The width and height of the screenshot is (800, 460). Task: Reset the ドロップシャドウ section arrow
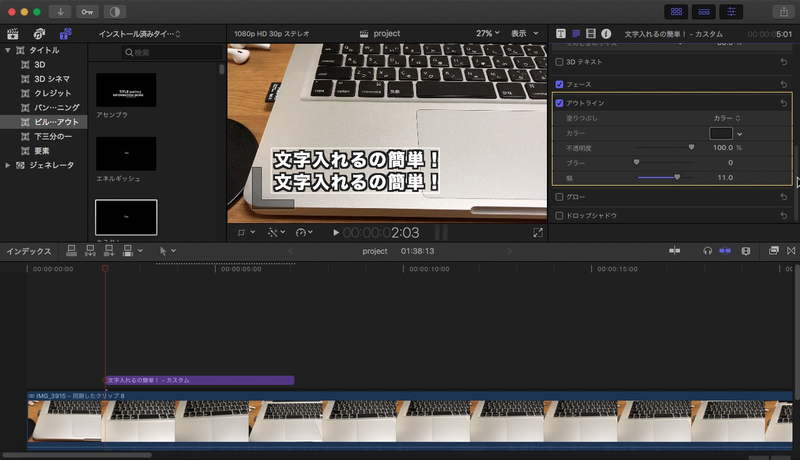784,216
